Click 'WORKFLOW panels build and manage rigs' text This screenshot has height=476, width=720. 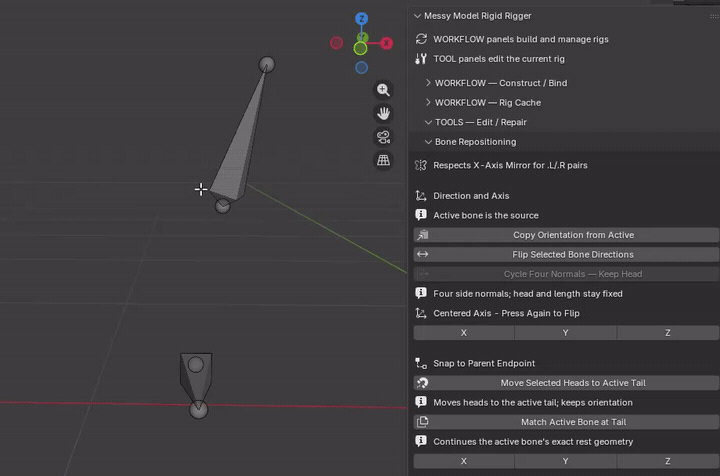521,39
